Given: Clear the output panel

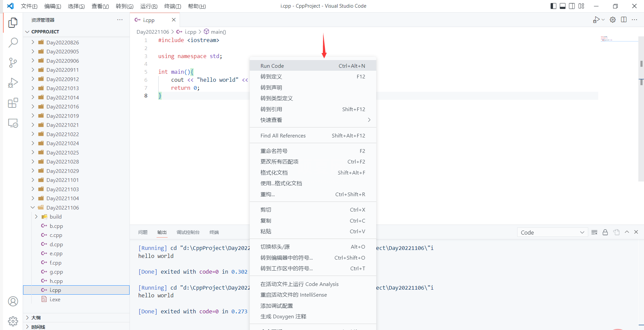Looking at the screenshot, I should [x=594, y=232].
